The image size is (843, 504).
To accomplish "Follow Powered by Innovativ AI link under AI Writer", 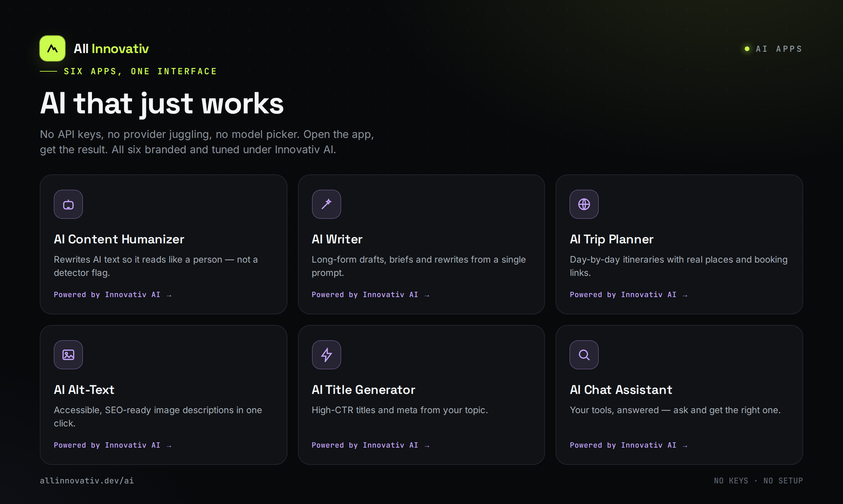I will point(370,295).
